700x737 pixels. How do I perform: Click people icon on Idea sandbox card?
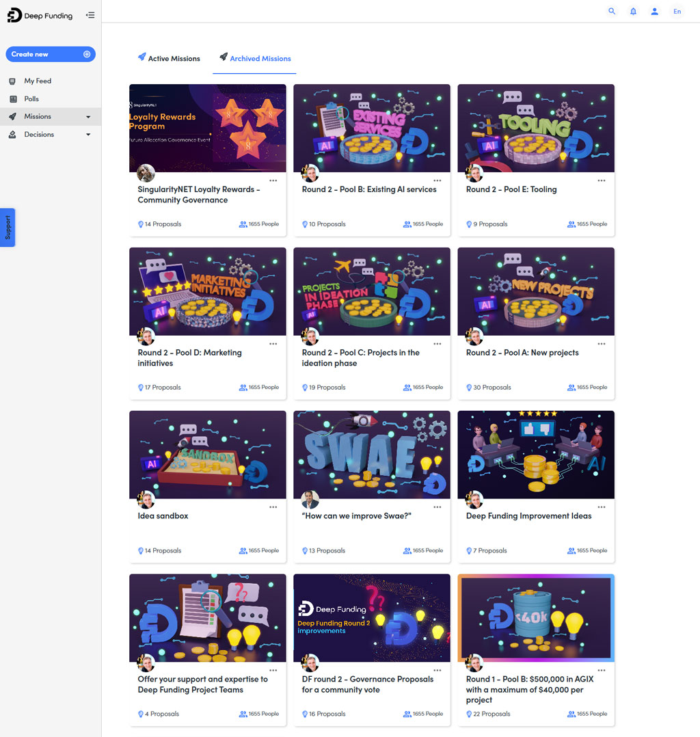(243, 550)
